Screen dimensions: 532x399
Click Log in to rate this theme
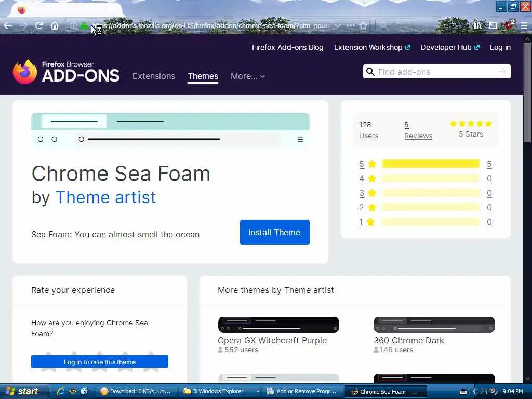tap(100, 362)
